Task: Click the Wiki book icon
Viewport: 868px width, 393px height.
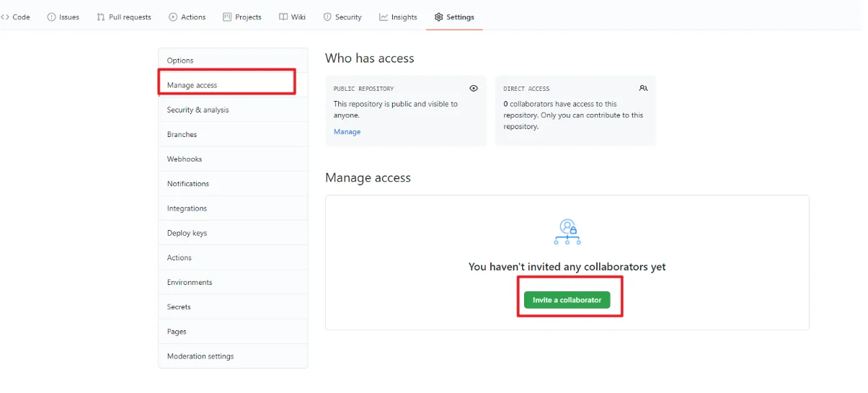Action: click(283, 17)
